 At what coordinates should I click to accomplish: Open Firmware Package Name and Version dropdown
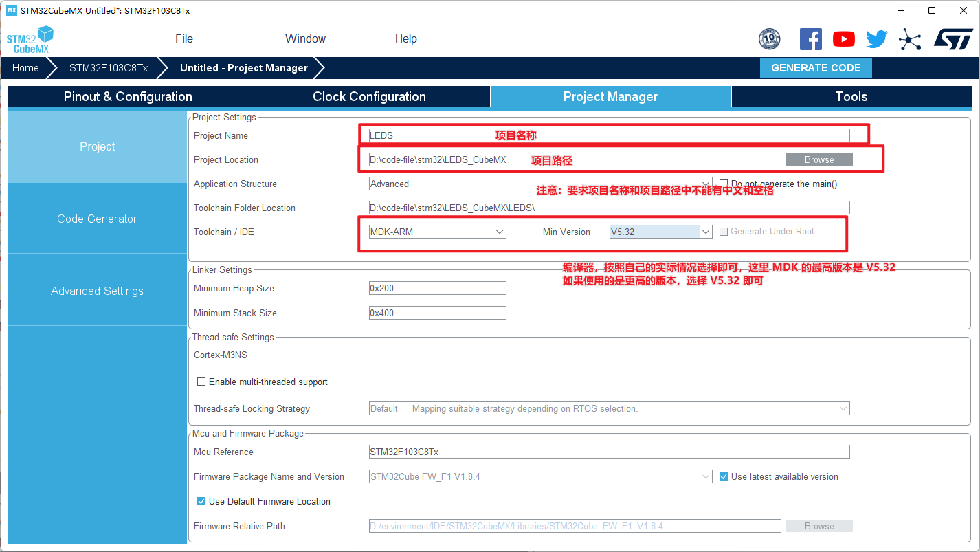pyautogui.click(x=540, y=476)
